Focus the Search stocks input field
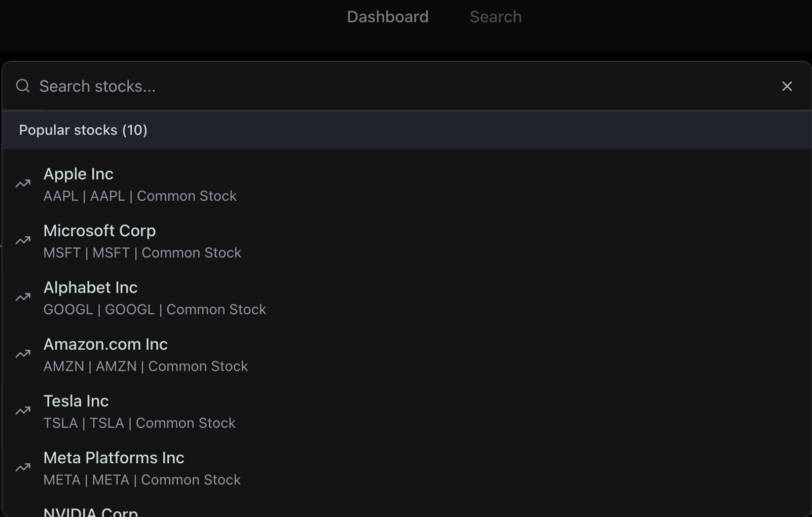 click(355, 86)
